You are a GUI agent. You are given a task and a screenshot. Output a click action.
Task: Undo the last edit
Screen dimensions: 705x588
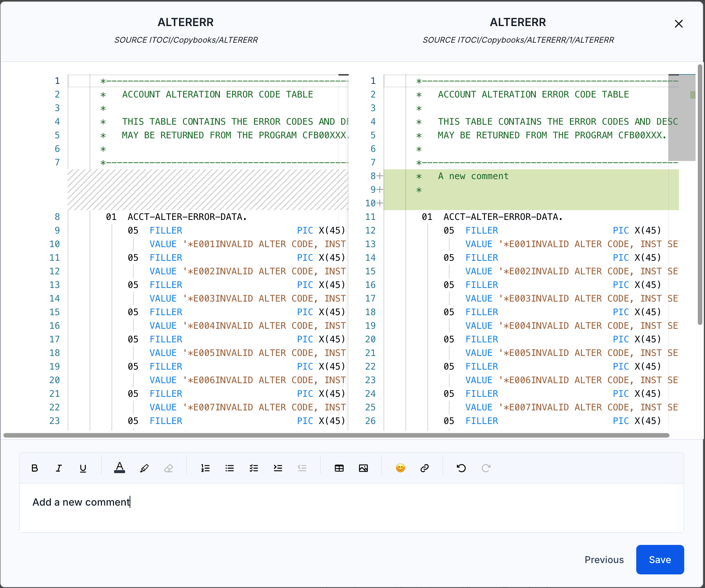tap(461, 468)
